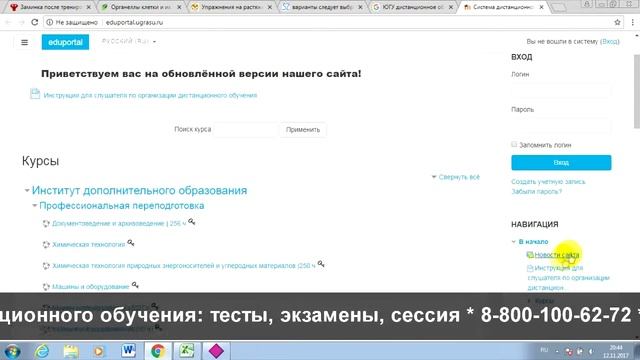Image resolution: width=640 pixels, height=360 pixels.
Task: Switch to the Упражнения на растяжку tab
Action: pos(231,7)
